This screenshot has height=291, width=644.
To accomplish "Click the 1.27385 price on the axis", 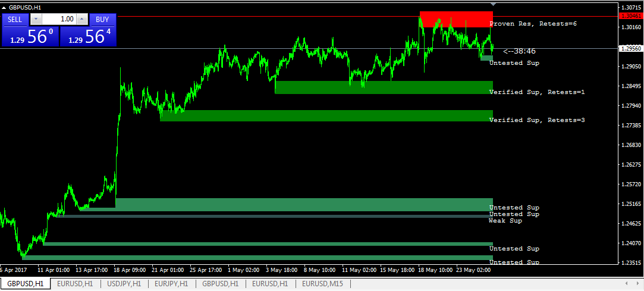I will tap(631, 125).
